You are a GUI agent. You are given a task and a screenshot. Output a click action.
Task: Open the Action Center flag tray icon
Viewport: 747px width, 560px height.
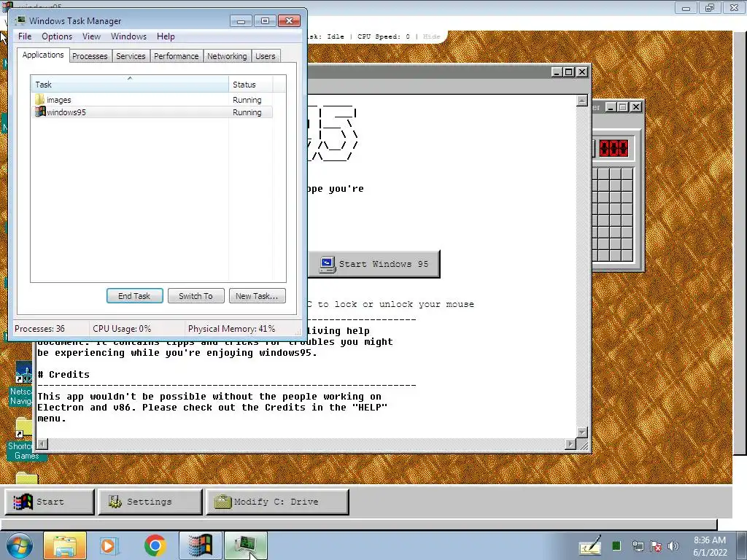(656, 546)
